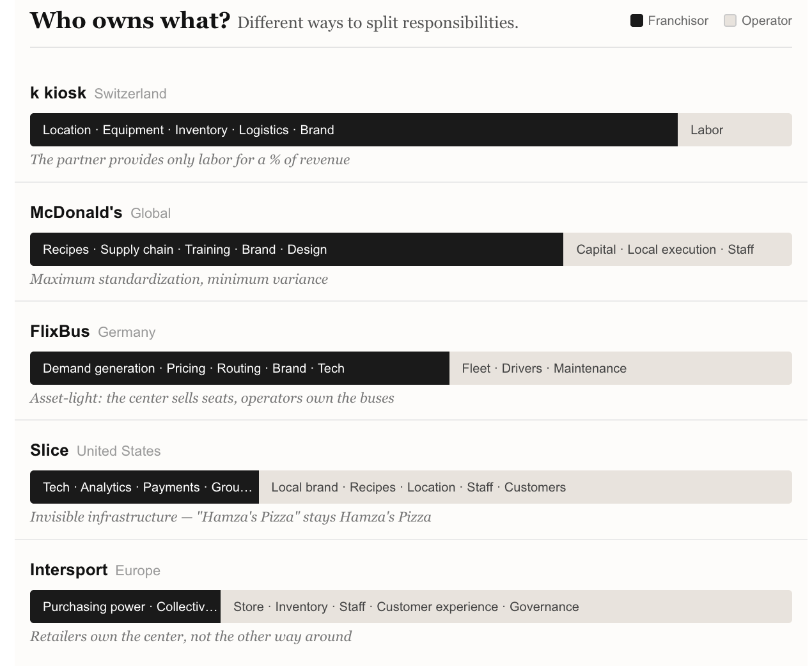Screen dimensions: 812x666
Task: Click the 'Who owns what?' heading
Action: click(x=130, y=20)
